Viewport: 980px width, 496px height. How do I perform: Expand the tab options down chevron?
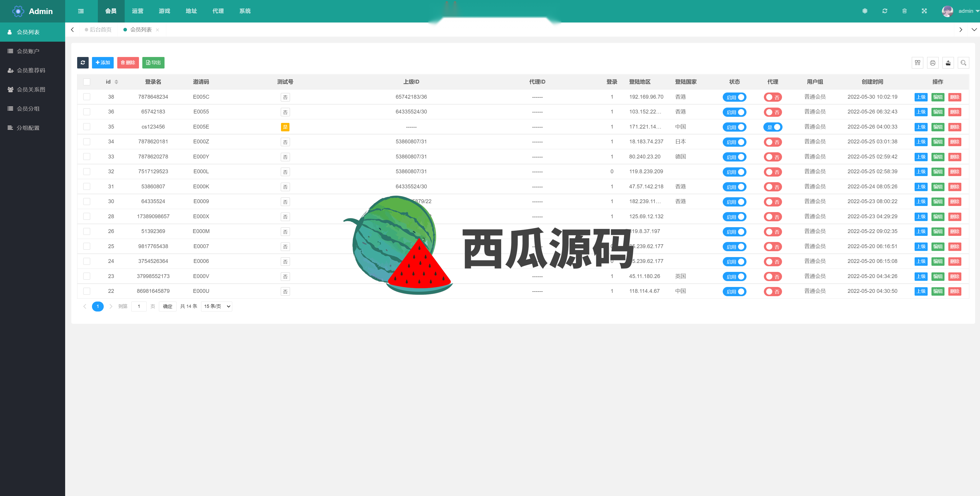(x=974, y=30)
